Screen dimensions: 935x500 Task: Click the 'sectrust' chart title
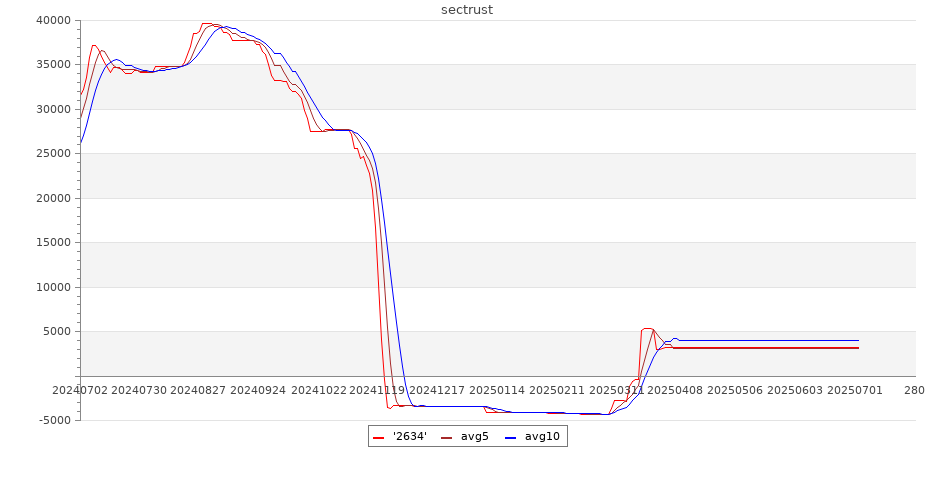[x=467, y=10]
